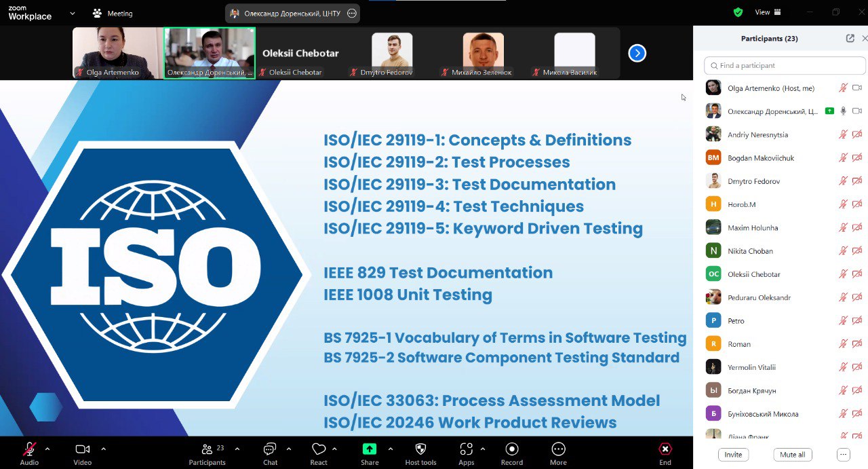Click the green encryption shield icon

click(738, 12)
